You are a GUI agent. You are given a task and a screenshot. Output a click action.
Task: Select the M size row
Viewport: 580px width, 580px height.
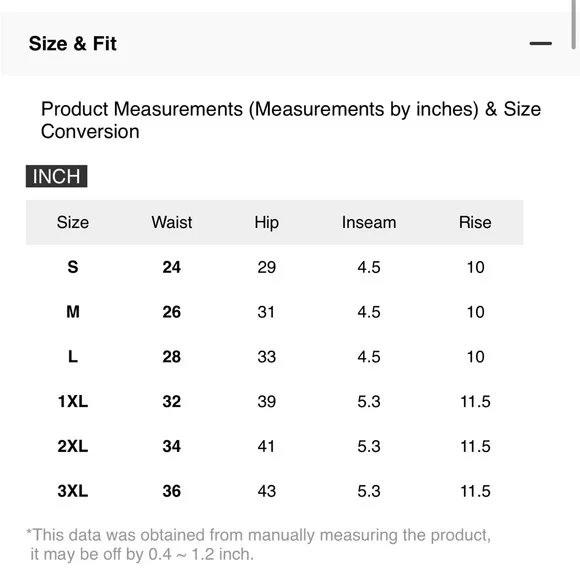pyautogui.click(x=274, y=312)
